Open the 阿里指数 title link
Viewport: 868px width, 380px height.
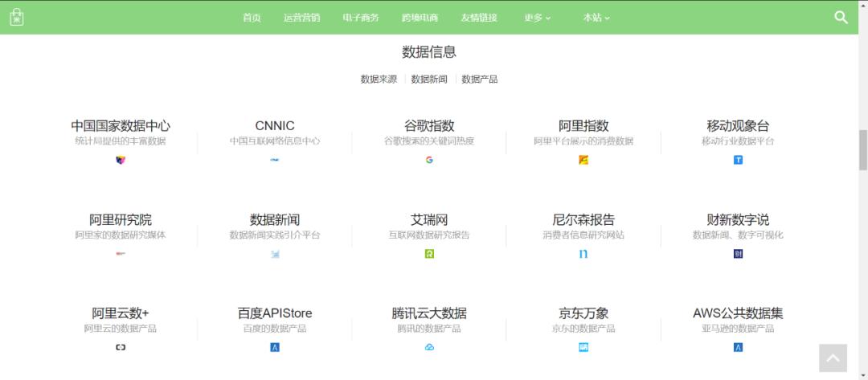[x=583, y=125]
